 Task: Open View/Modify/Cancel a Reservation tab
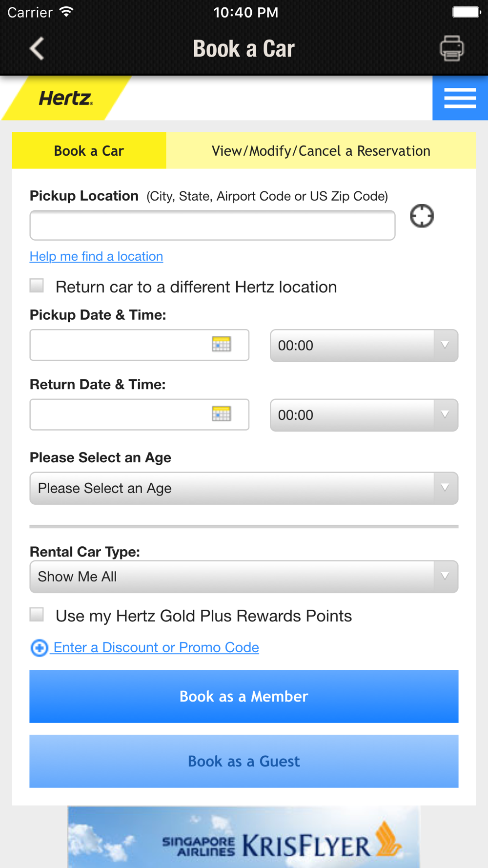pos(321,151)
